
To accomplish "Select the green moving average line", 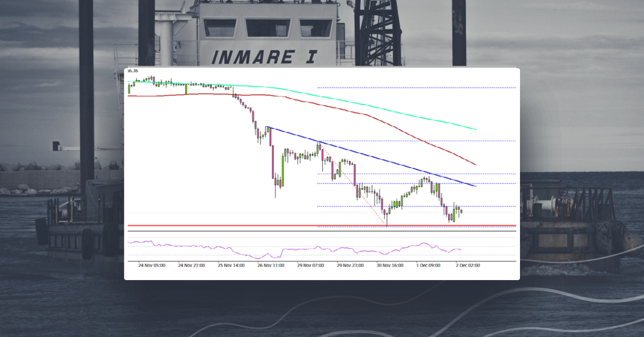I will click(x=376, y=107).
